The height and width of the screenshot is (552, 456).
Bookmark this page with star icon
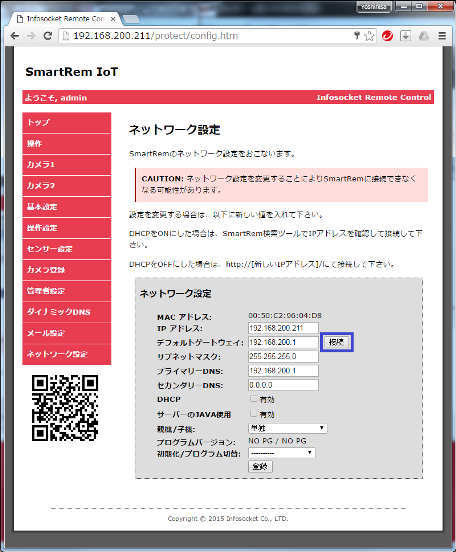369,36
